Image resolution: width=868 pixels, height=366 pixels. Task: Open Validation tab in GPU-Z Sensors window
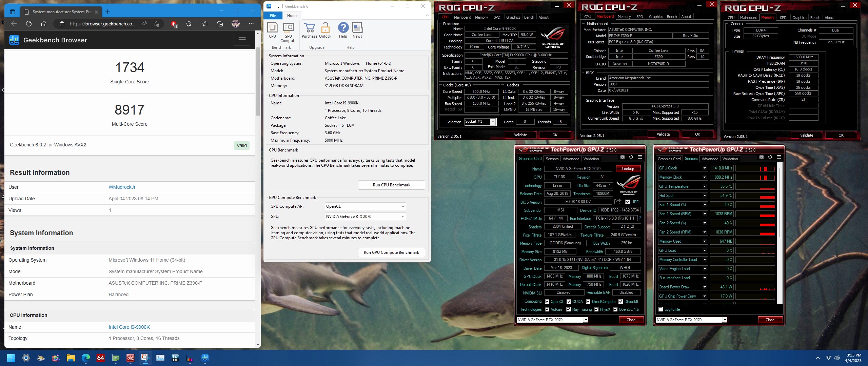click(x=730, y=159)
